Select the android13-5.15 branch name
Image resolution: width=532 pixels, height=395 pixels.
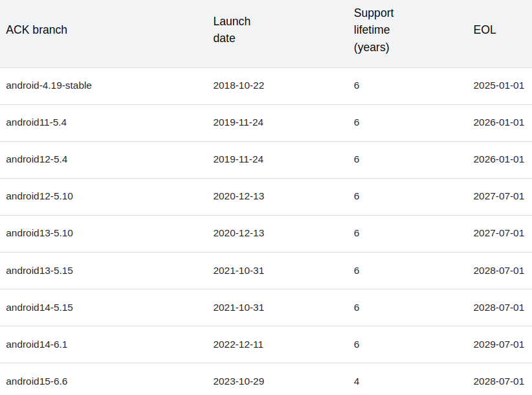pos(39,271)
